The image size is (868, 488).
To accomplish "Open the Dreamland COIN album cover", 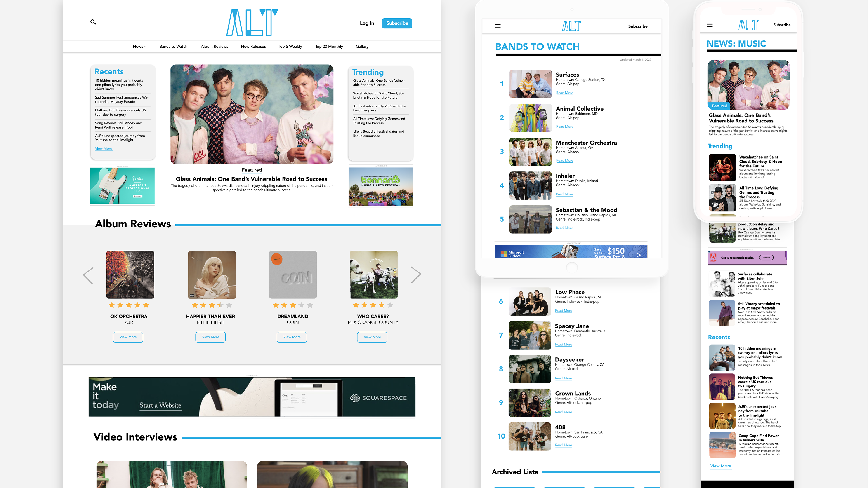I will click(293, 274).
